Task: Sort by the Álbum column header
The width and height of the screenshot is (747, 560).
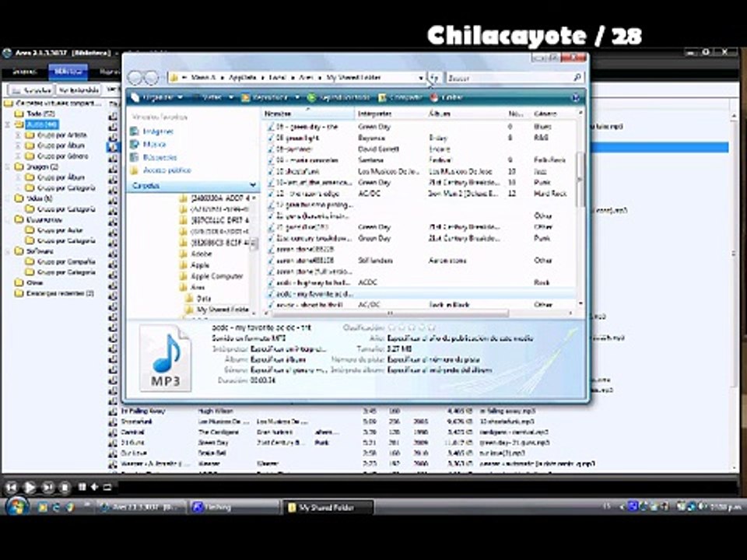Action: (x=466, y=114)
